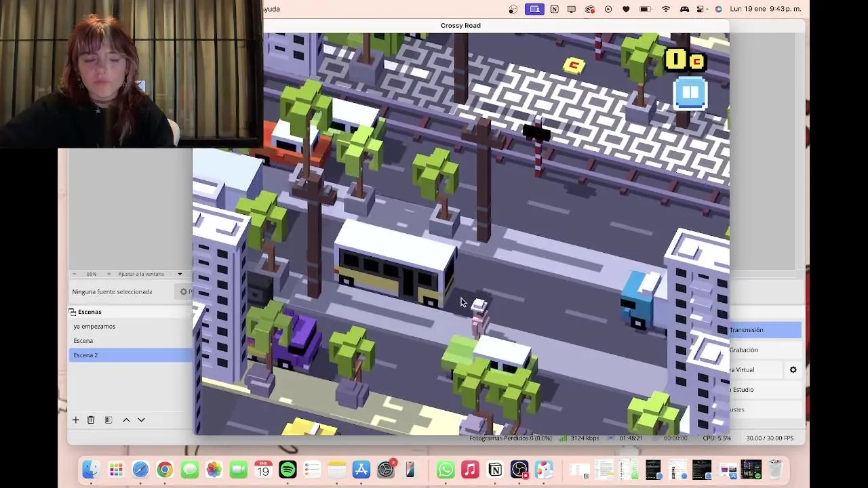Open the scene filters icon
Screen dimensions: 868x488
click(108, 420)
